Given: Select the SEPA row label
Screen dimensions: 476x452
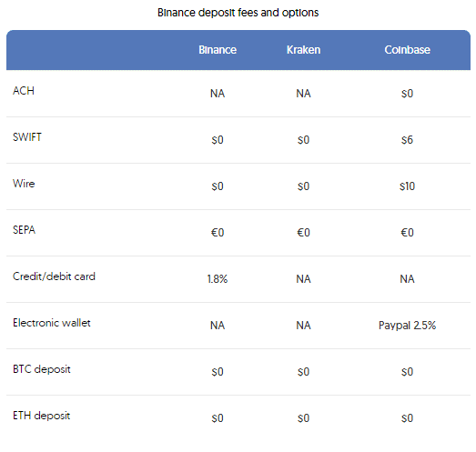Looking at the screenshot, I should pos(24,230).
